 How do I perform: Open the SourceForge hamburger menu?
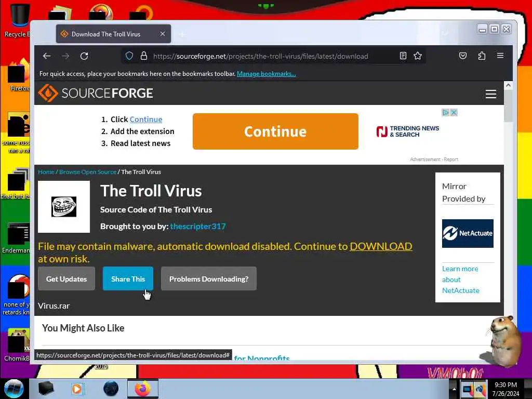click(x=490, y=94)
